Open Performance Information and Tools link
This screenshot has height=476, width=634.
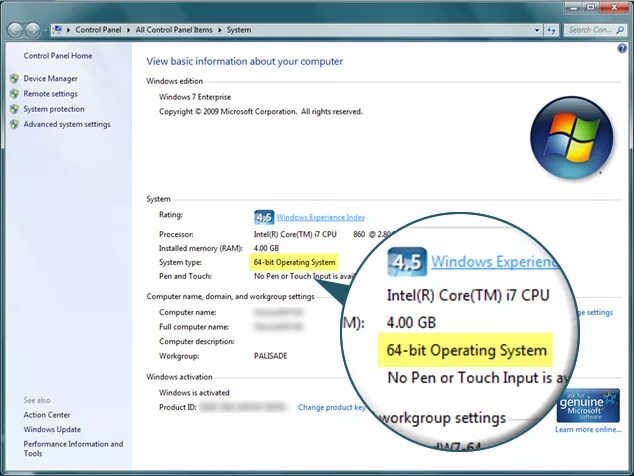73,448
